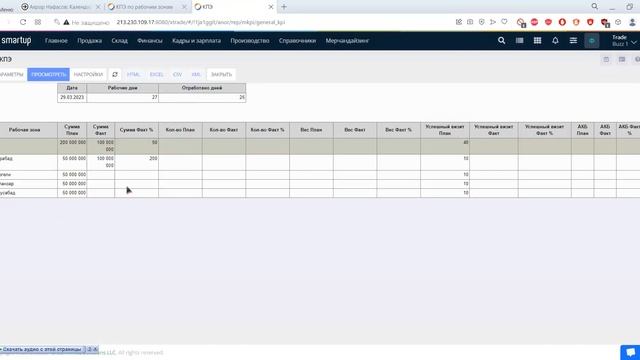Click the ПАРАМЕТРЫ button

coord(12,74)
